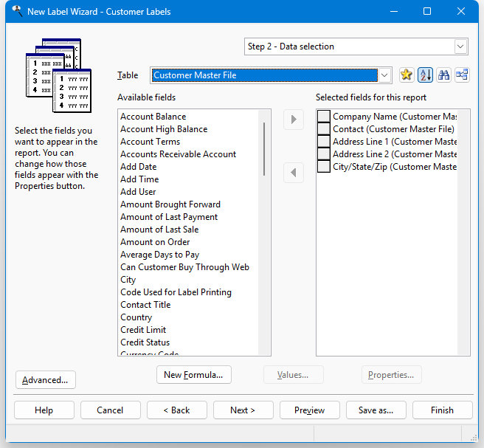
Task: Click the Available fields scrollbar
Action: [x=264, y=148]
